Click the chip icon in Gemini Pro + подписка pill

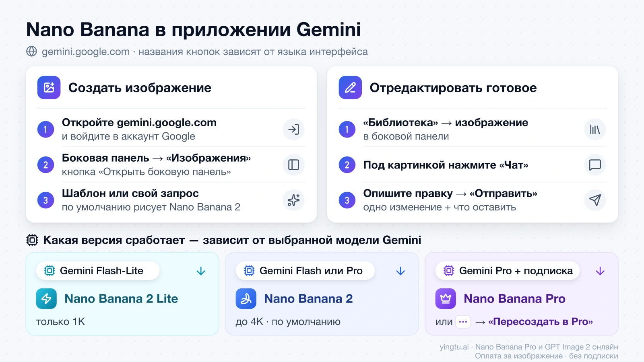click(449, 271)
